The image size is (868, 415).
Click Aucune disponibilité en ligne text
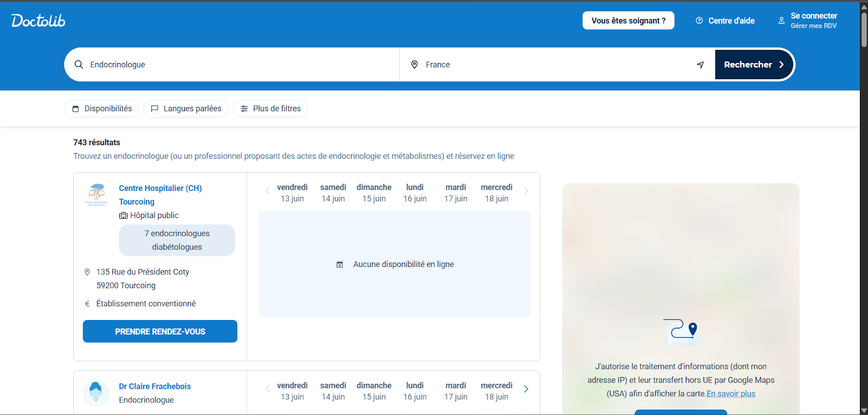point(404,264)
